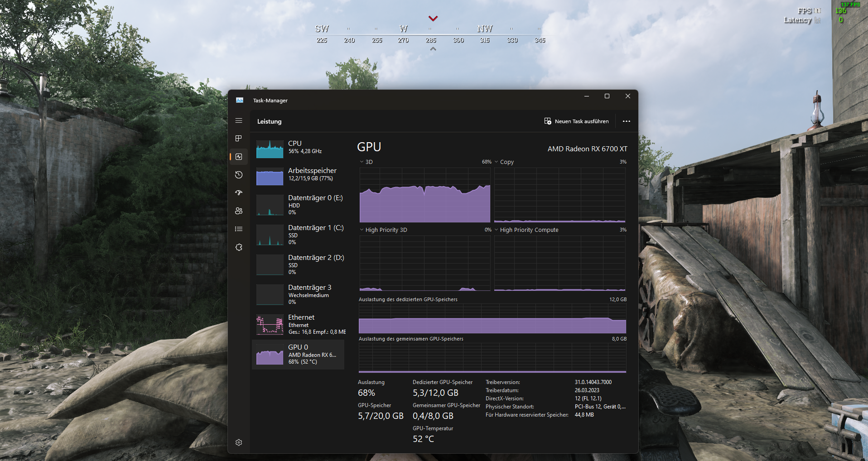The image size is (868, 461).
Task: Click Neuen Task ausführen
Action: (x=576, y=121)
